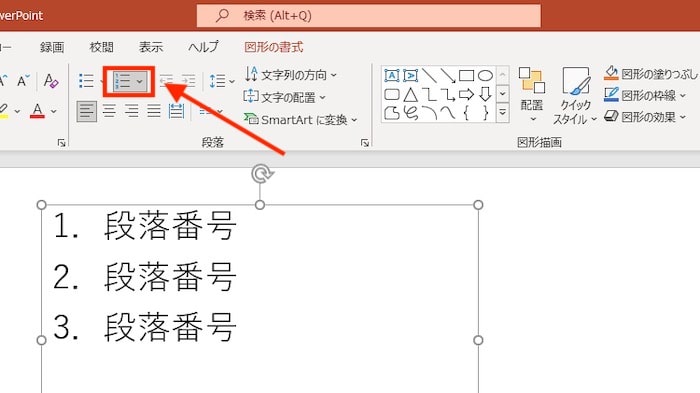
Task: Switch to the 表示 tab
Action: [x=150, y=47]
